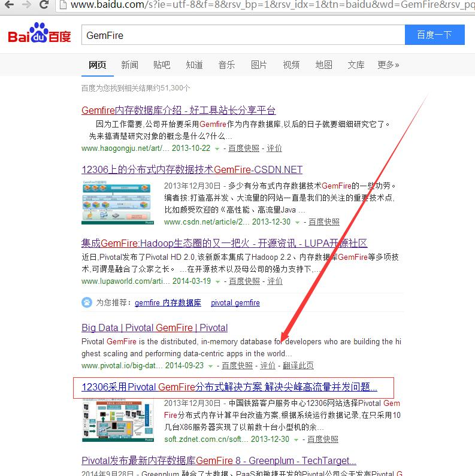
Task: Expand dropdown arrow after csdn.net 2013-12-30
Action: (297, 223)
